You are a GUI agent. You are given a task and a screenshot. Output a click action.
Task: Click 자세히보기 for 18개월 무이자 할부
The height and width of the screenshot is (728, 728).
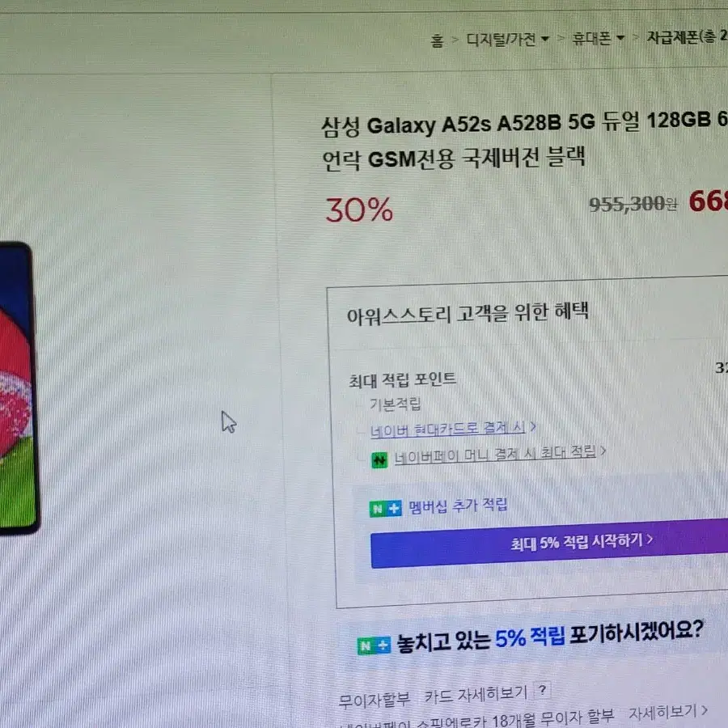(x=662, y=712)
